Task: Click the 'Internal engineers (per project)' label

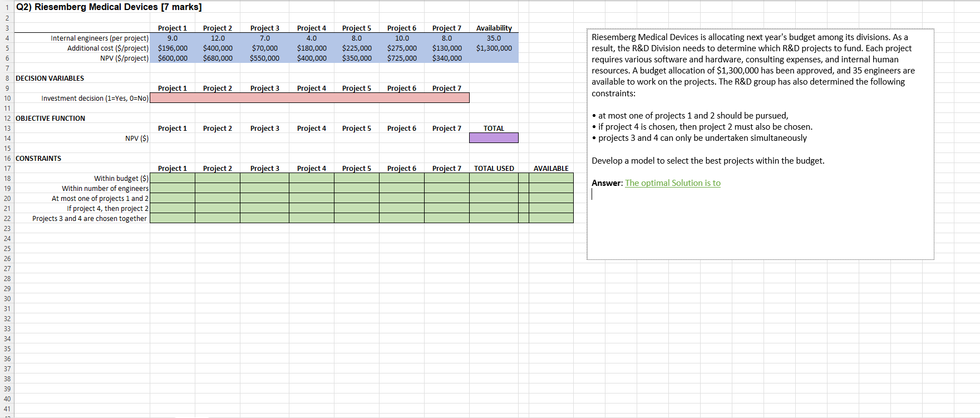Action: pos(100,38)
